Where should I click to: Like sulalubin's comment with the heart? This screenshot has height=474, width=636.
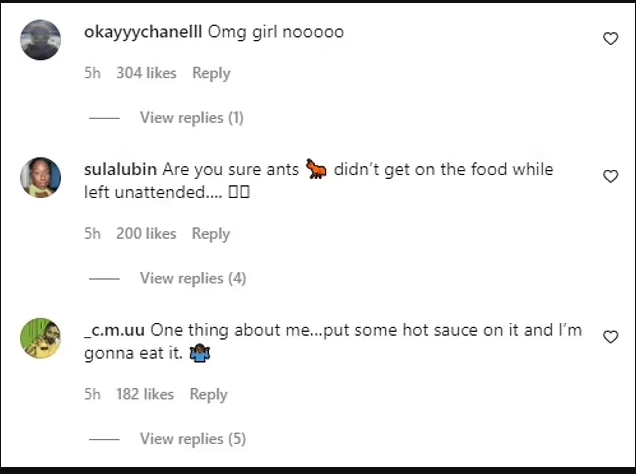tap(610, 176)
